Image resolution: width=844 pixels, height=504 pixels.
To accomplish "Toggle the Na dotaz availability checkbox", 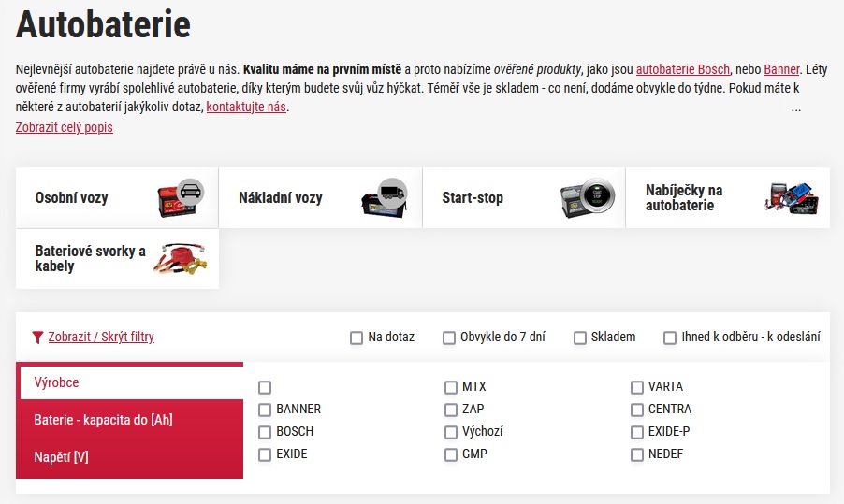I will click(357, 338).
